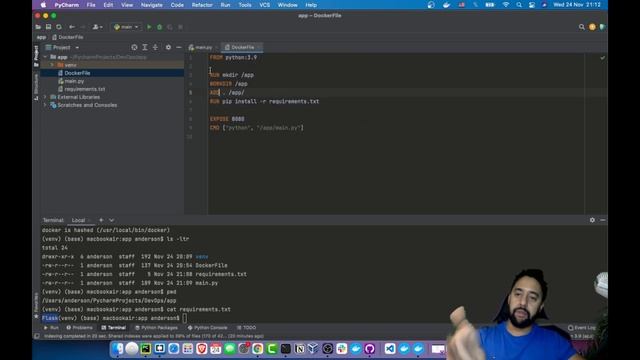Hide the Project panel with minus icon
Image resolution: width=640 pixels, height=360 pixels.
pos(179,47)
